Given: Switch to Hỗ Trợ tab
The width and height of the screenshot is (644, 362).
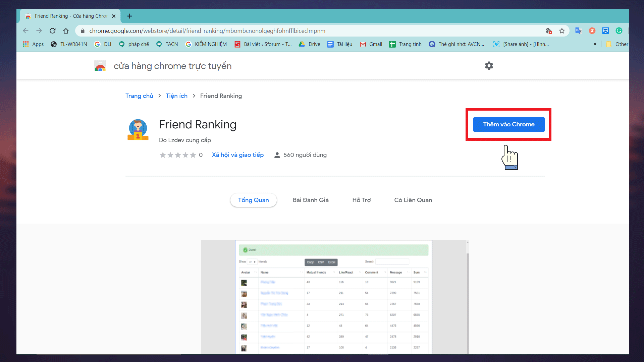Looking at the screenshot, I should tap(362, 200).
